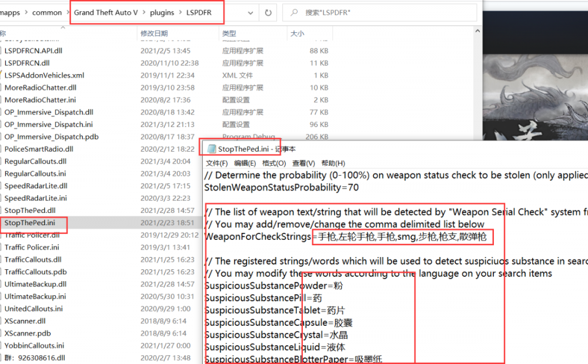Sort files by the 修改日期 column header
This screenshot has height=364, width=588.
click(x=154, y=34)
